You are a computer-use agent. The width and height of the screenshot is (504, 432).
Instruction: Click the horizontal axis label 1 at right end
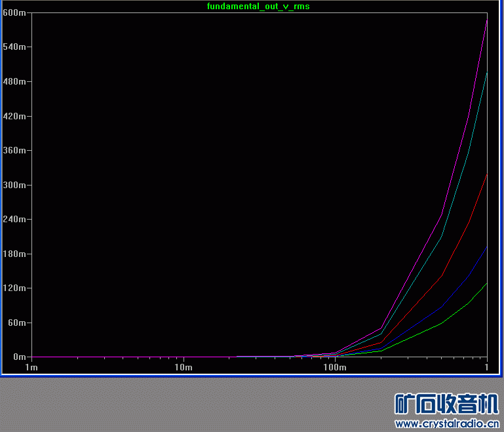487,367
